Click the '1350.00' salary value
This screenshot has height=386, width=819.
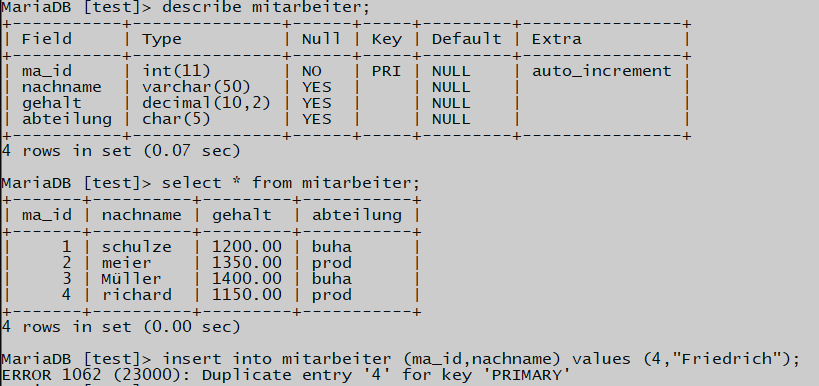point(247,263)
